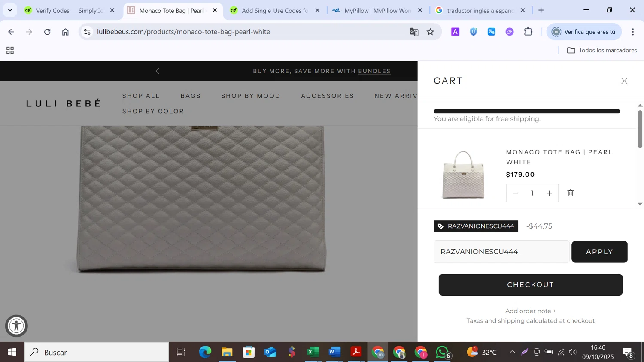
Task: Open the Monaco Tote Bag product title link
Action: click(559, 157)
